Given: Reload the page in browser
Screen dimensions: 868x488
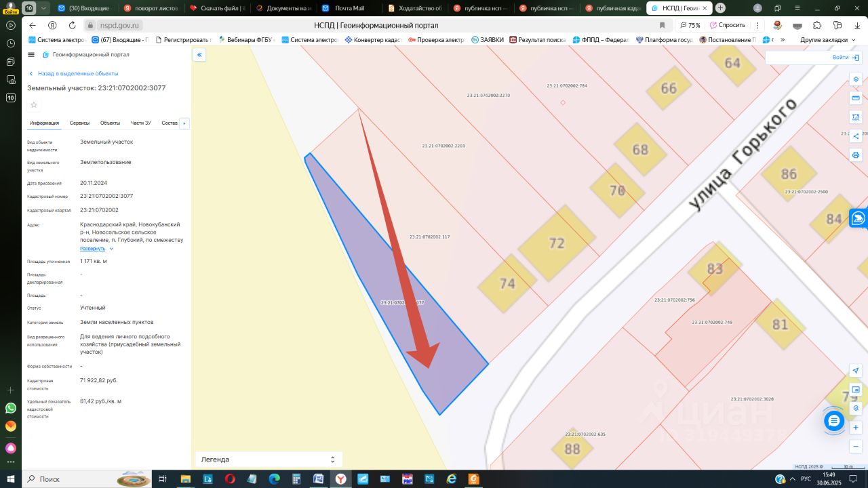Looking at the screenshot, I should 72,25.
